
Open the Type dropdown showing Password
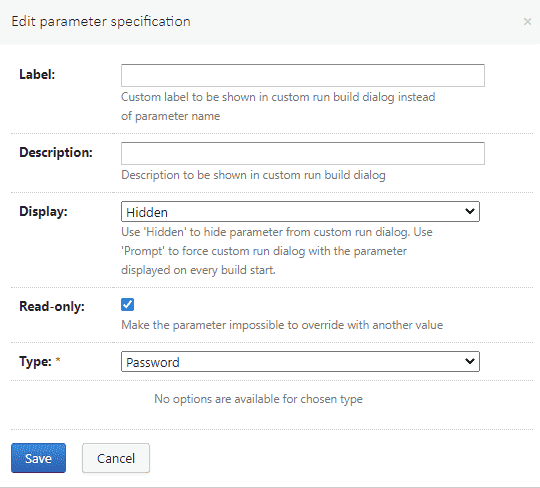[x=300, y=362]
